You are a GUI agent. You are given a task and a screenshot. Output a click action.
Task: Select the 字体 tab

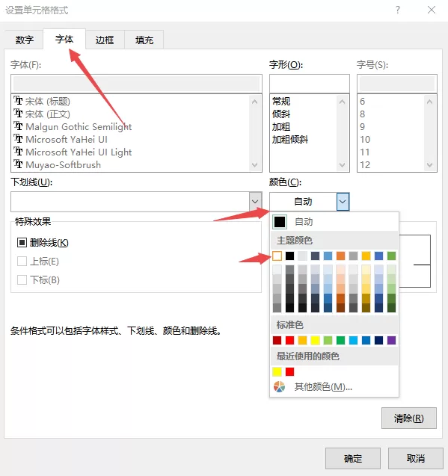coord(64,39)
